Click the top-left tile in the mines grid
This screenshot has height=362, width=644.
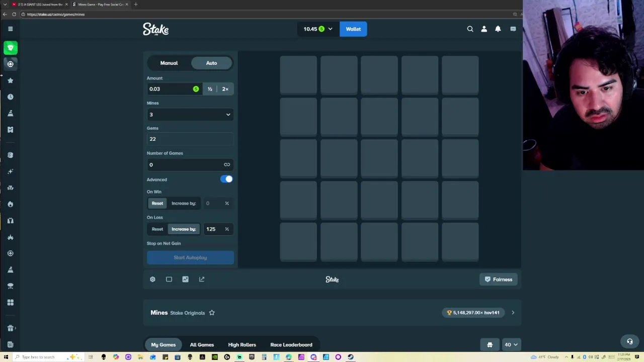tap(298, 74)
